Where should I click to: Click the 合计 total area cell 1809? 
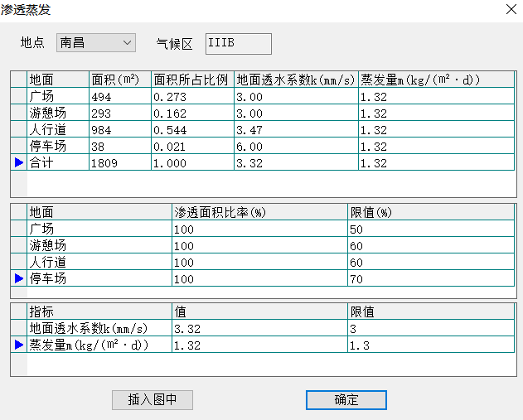(119, 163)
